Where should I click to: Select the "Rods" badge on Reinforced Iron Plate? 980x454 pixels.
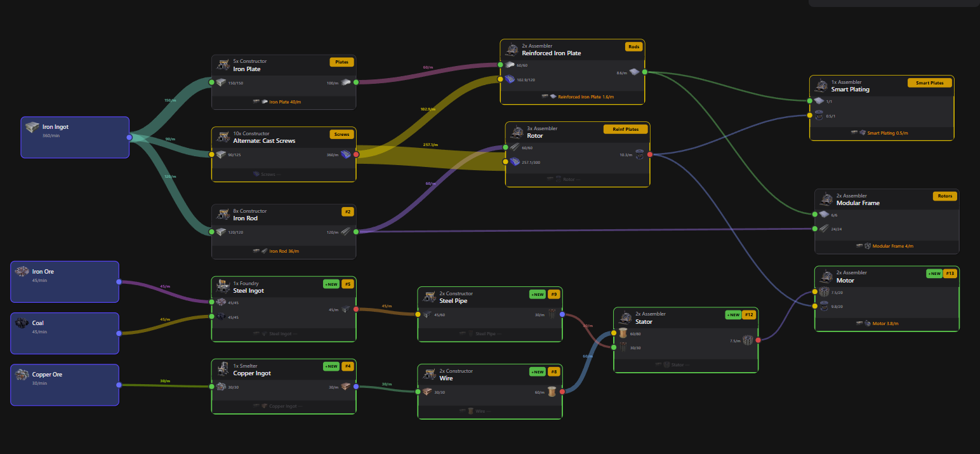pyautogui.click(x=633, y=46)
